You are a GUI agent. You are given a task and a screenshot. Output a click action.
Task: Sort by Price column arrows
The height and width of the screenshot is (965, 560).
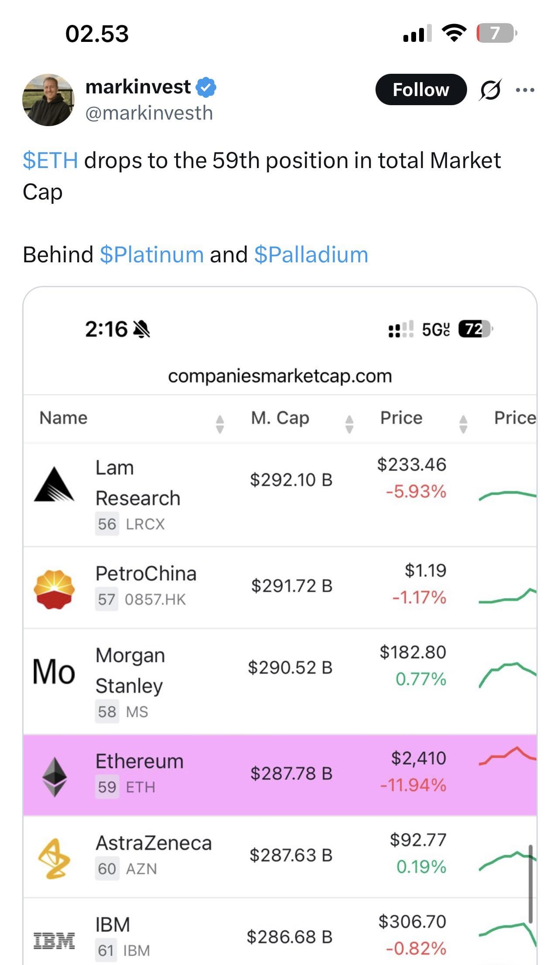click(x=463, y=424)
